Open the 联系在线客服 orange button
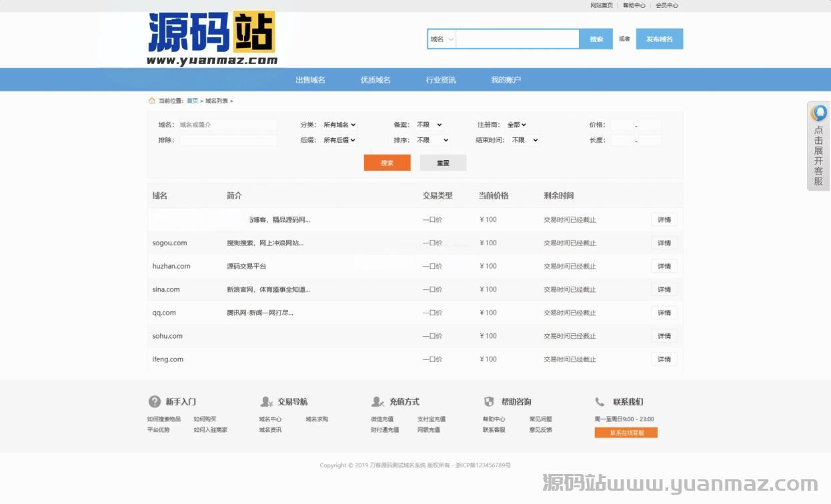This screenshot has height=504, width=831. [x=626, y=433]
